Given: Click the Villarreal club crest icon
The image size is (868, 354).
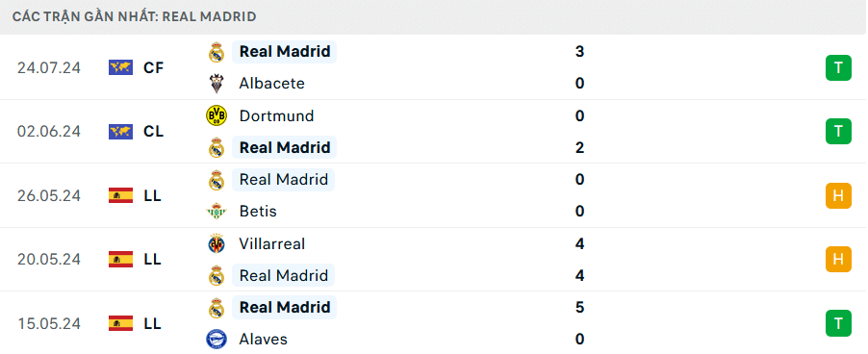Looking at the screenshot, I should click(x=216, y=243).
